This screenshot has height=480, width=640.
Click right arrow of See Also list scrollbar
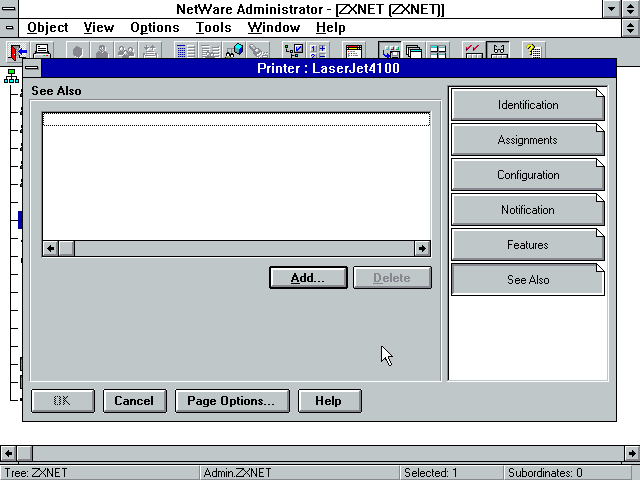(422, 248)
